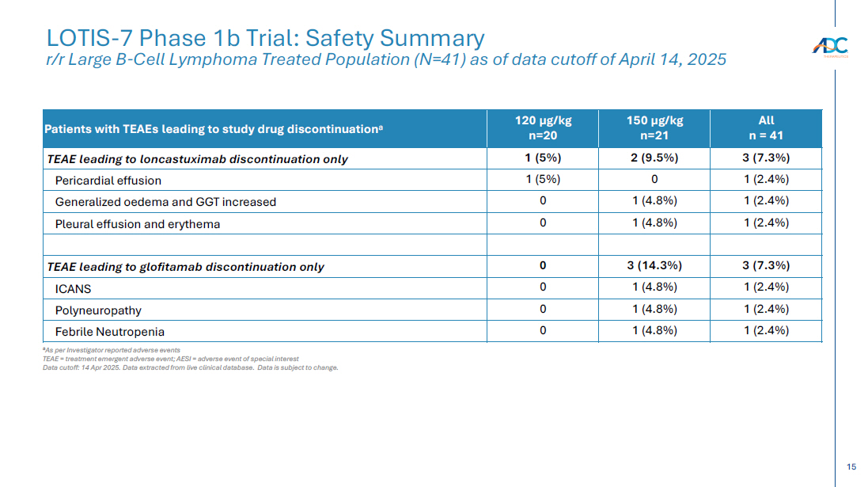Select the All n = 41 column header
Screen dimensions: 868x487
(x=766, y=128)
